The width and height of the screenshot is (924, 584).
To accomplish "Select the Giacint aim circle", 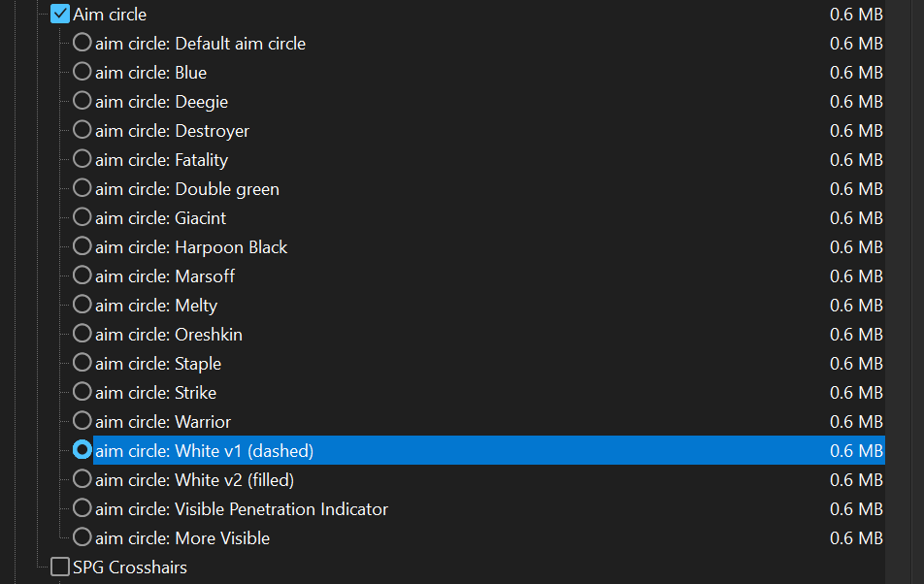I will pyautogui.click(x=82, y=217).
